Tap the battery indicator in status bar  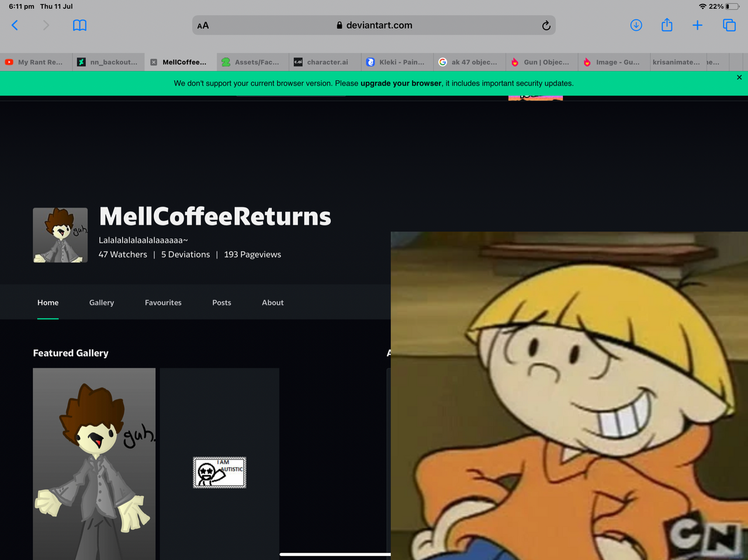[732, 6]
